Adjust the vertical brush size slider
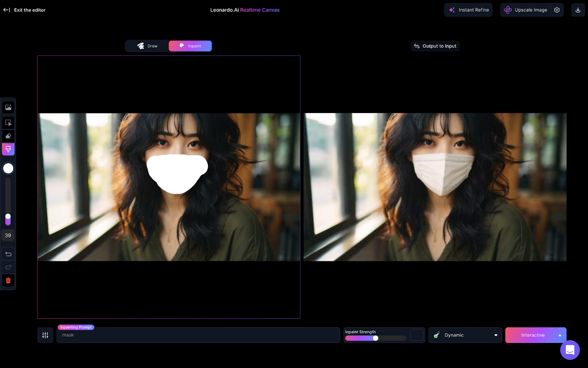This screenshot has height=368, width=588. coord(8,202)
